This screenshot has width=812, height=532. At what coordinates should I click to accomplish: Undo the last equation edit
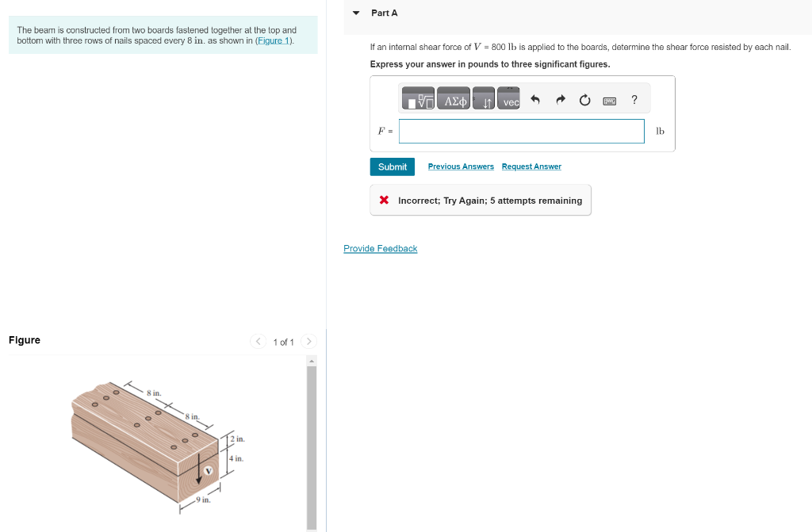click(535, 98)
